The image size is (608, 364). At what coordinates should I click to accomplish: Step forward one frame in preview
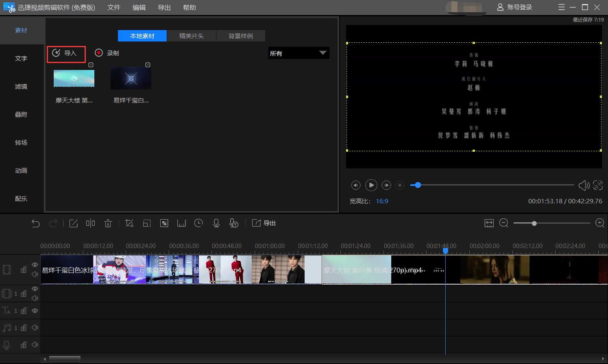386,185
